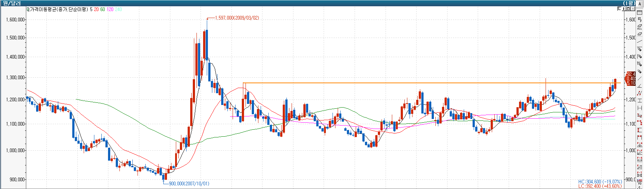Click the magenta 120 moving average color
The width and height of the screenshot is (644, 189).
coord(110,9)
